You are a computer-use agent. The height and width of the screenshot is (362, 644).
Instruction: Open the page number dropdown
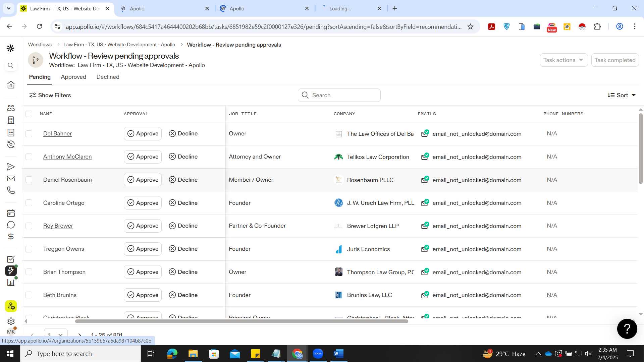click(x=56, y=334)
